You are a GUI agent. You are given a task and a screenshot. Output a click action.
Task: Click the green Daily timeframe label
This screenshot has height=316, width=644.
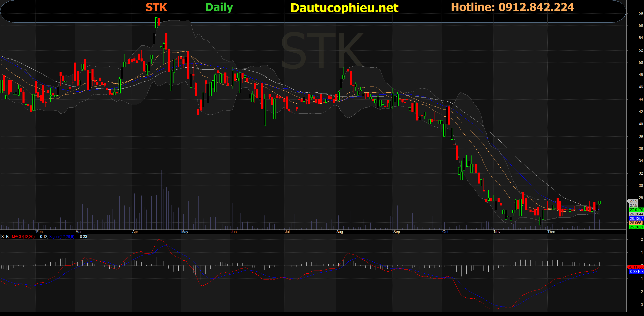[219, 7]
